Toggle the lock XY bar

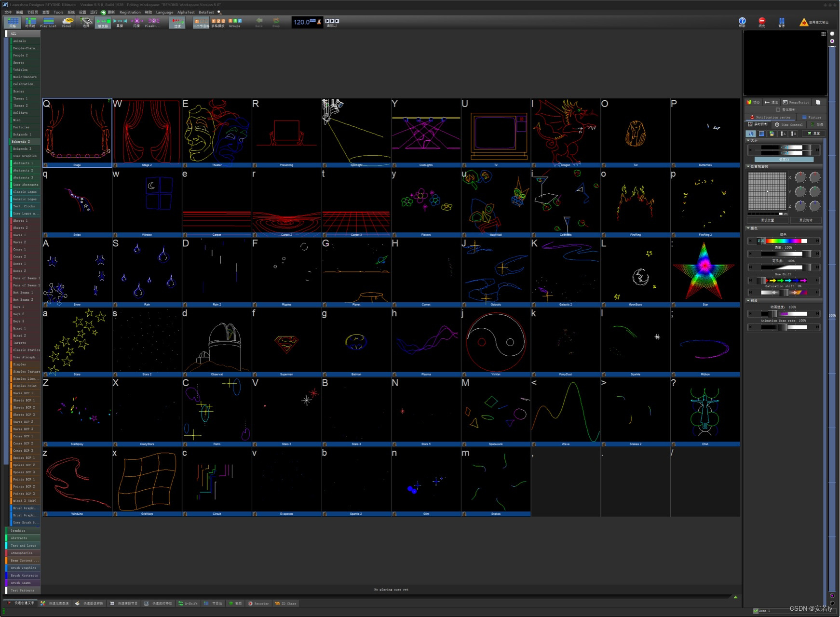click(784, 160)
